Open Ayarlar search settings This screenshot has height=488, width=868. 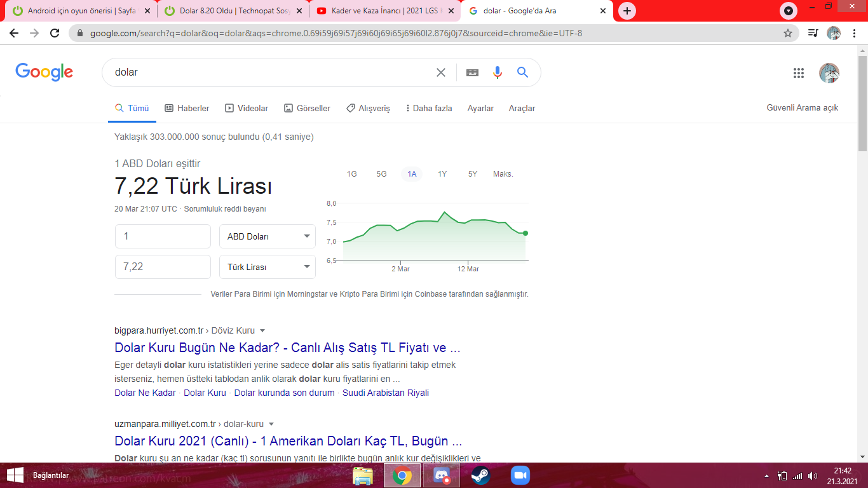(480, 109)
